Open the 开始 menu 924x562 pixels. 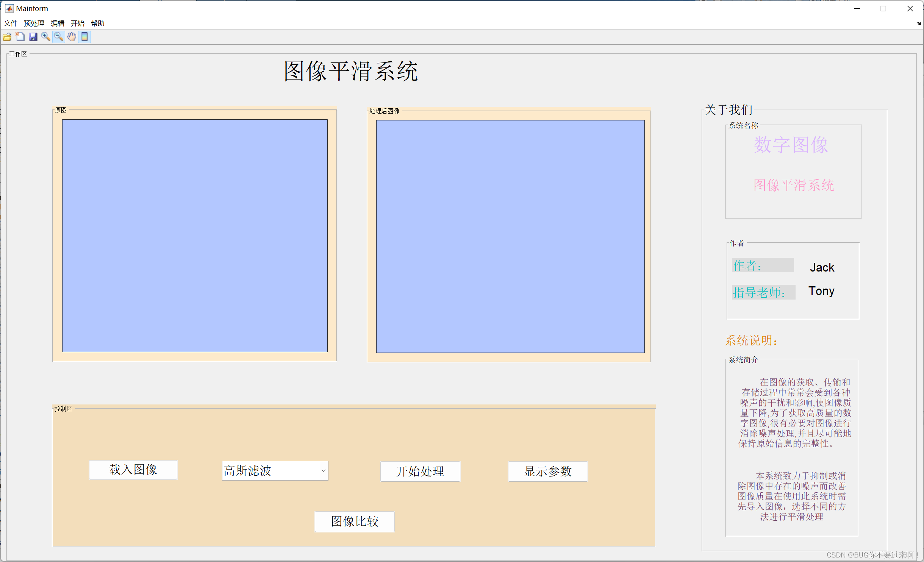point(78,23)
